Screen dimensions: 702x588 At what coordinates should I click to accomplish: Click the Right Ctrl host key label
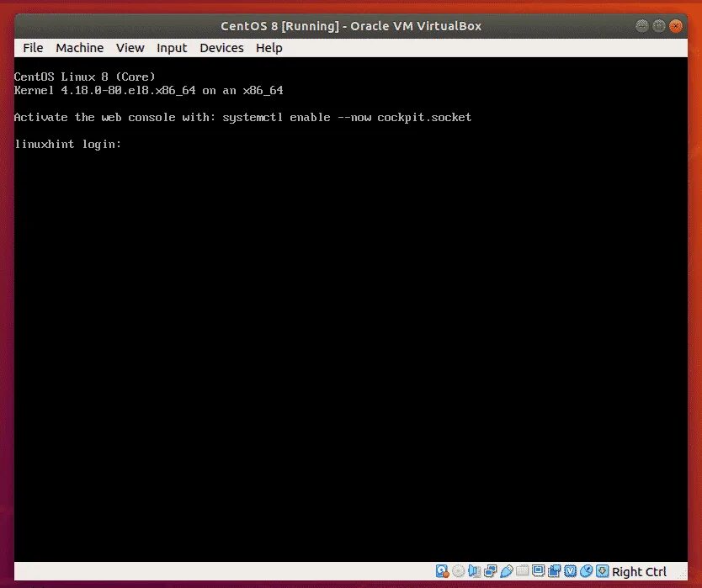coord(639,572)
